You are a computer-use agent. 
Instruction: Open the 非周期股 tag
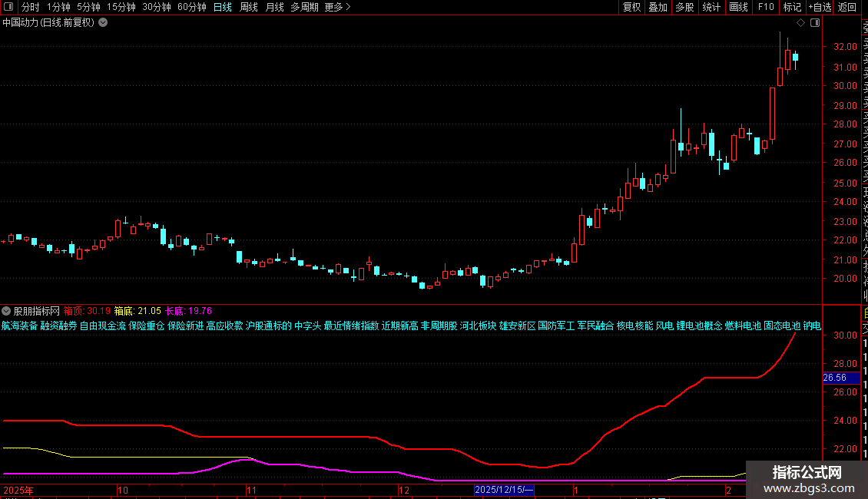click(439, 326)
